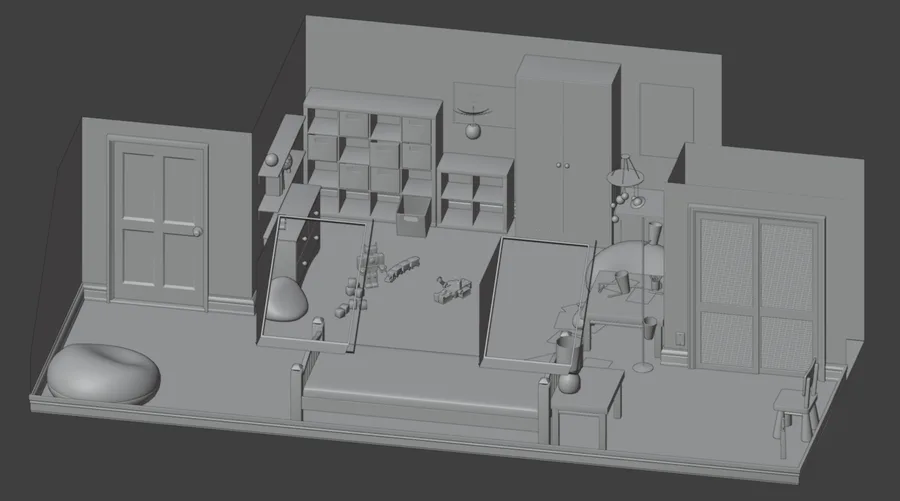Select the toy blocks near the robot
This screenshot has height=501, width=900.
click(x=350, y=298)
